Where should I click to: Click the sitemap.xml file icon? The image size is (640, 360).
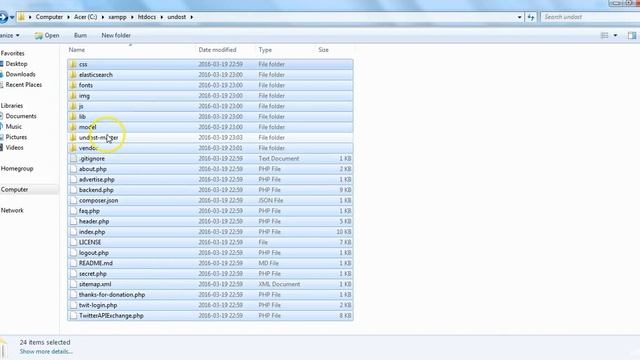click(x=73, y=284)
